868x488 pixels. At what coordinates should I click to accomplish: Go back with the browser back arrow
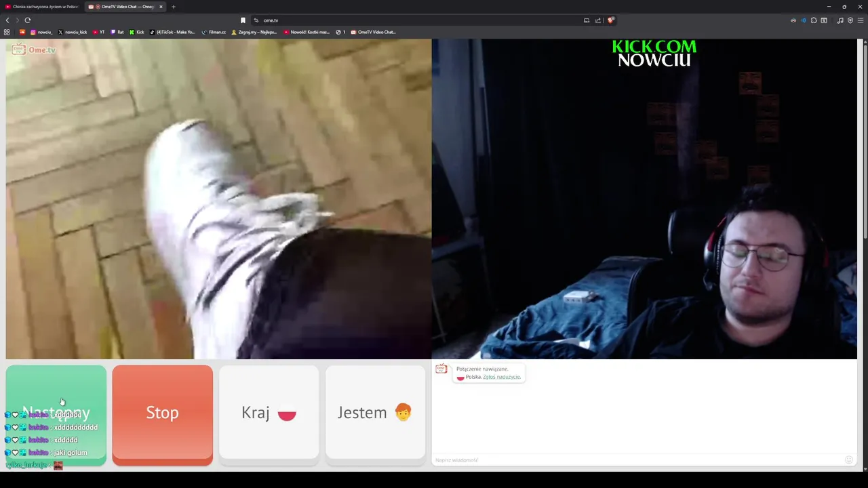point(7,20)
